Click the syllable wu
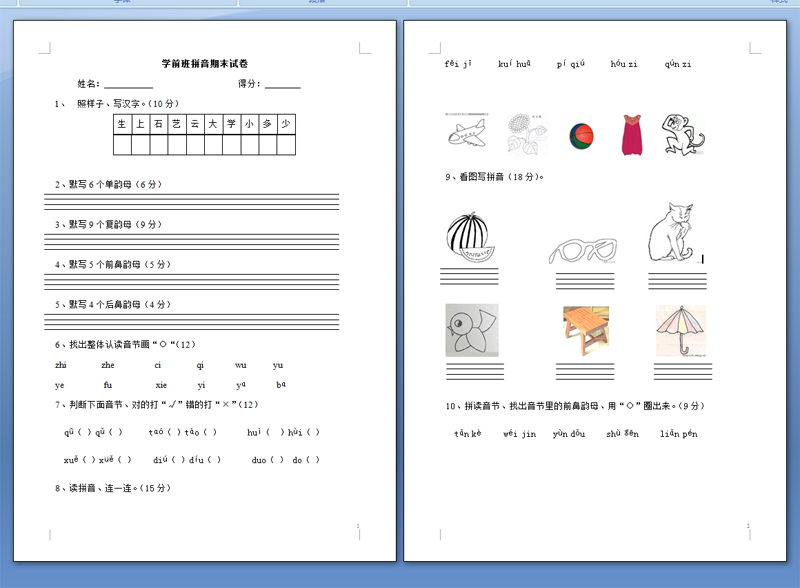 [240, 365]
